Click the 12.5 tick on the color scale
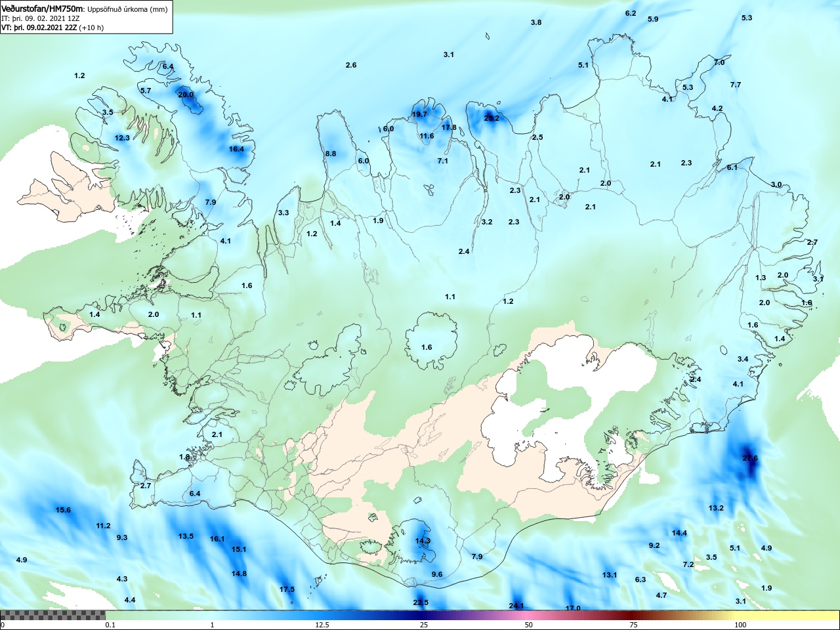 [322, 625]
